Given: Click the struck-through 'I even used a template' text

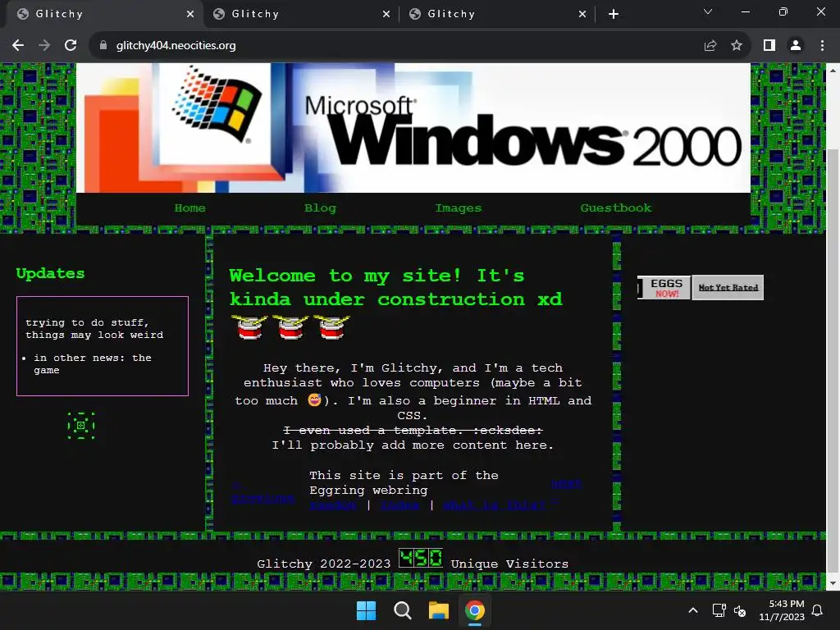Looking at the screenshot, I should 413,430.
